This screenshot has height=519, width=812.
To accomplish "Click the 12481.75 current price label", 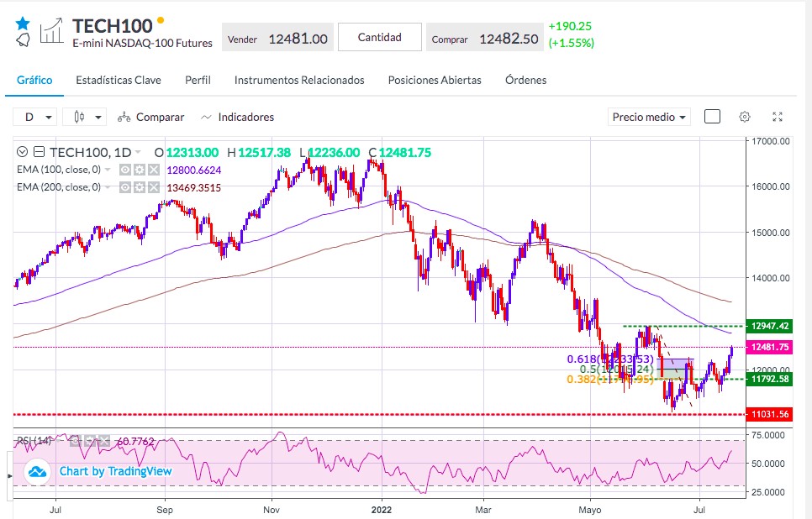I will click(769, 347).
